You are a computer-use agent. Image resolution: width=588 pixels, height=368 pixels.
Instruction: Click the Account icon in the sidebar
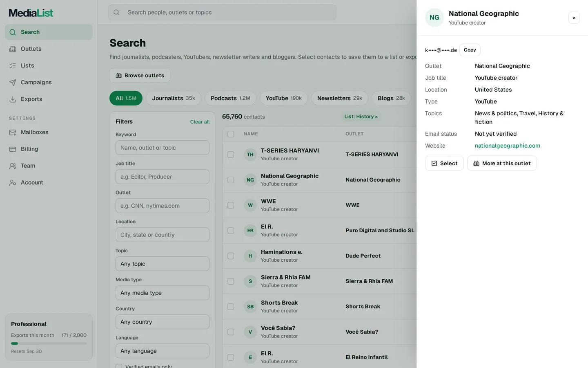tap(13, 182)
